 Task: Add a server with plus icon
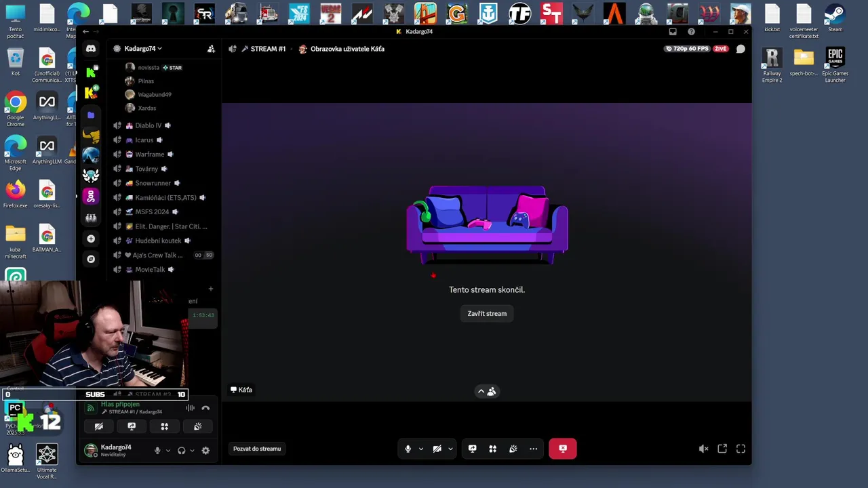click(91, 239)
